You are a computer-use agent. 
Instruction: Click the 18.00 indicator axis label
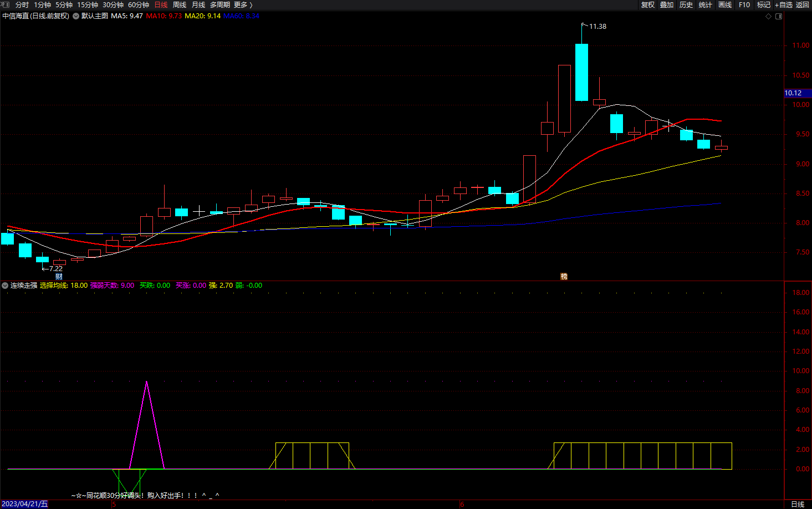click(800, 293)
